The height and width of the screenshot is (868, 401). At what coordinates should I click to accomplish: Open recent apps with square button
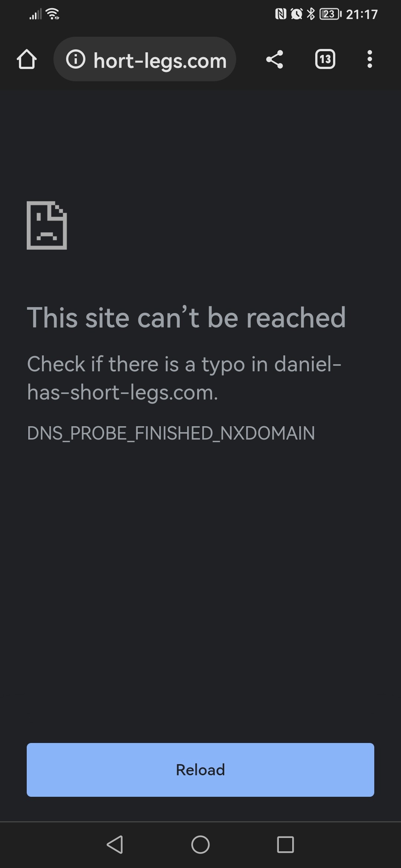(x=286, y=845)
